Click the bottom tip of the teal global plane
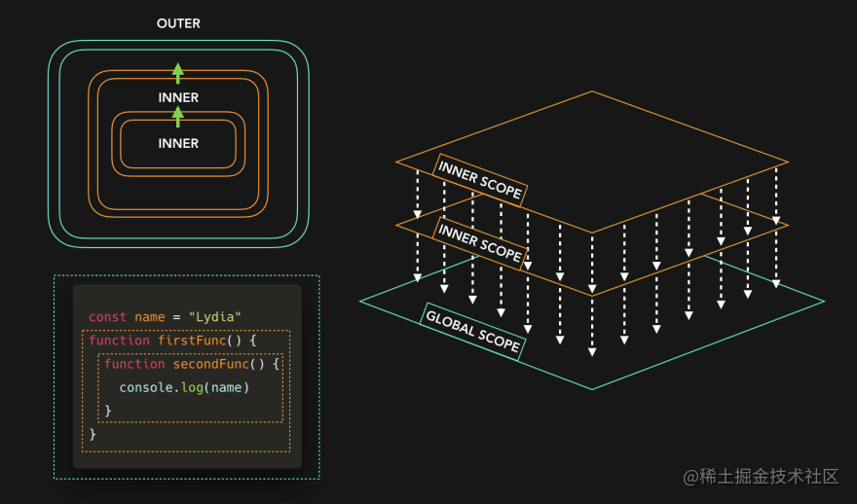 [592, 388]
